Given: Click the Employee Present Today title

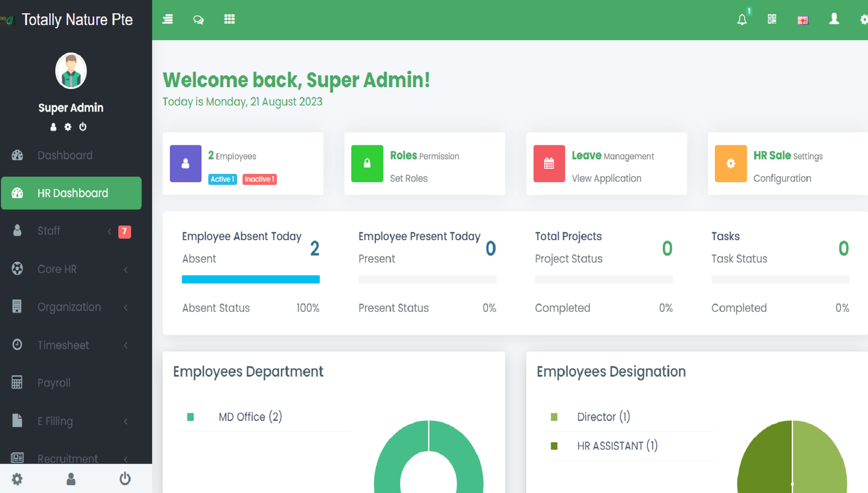Looking at the screenshot, I should [419, 236].
